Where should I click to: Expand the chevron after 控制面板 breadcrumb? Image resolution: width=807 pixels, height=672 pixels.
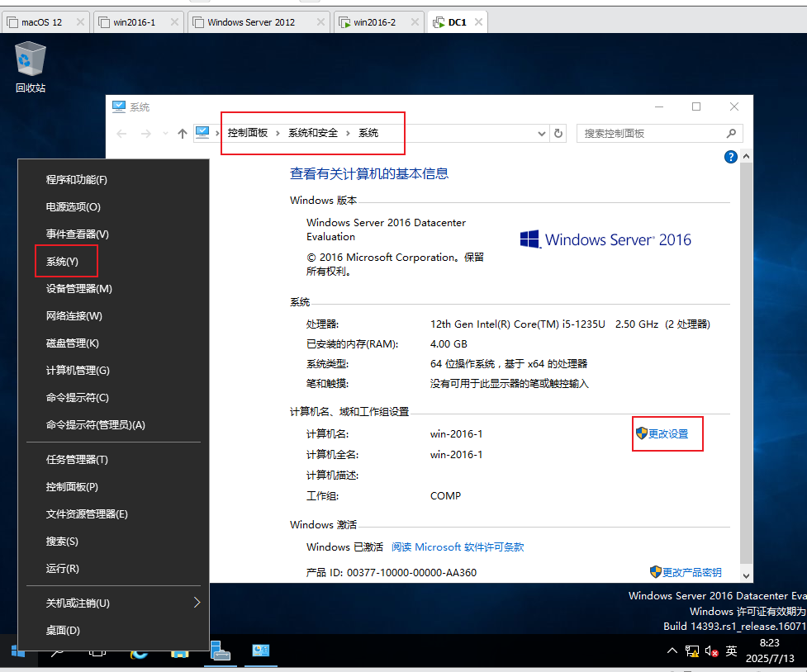pyautogui.click(x=278, y=133)
